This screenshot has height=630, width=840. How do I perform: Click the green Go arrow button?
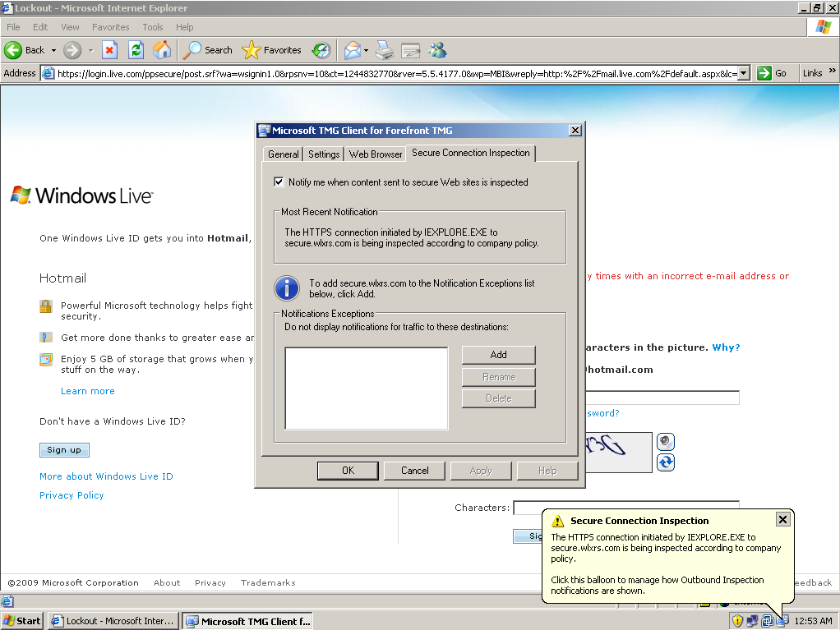point(764,73)
